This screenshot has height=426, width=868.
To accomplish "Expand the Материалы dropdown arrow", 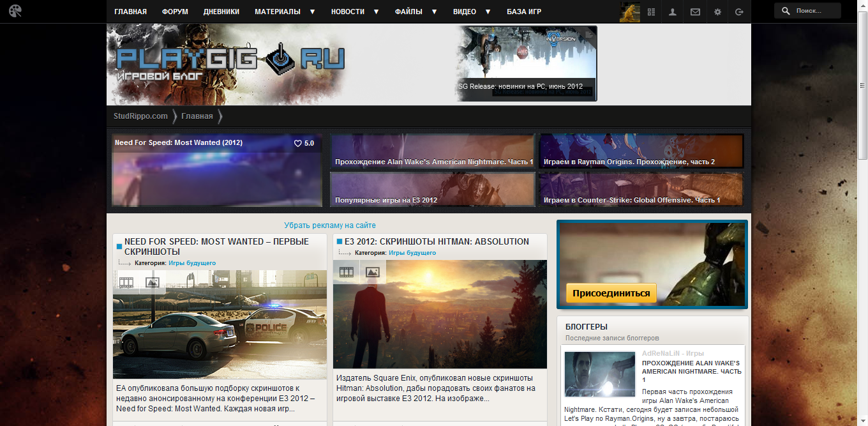I will click(312, 11).
